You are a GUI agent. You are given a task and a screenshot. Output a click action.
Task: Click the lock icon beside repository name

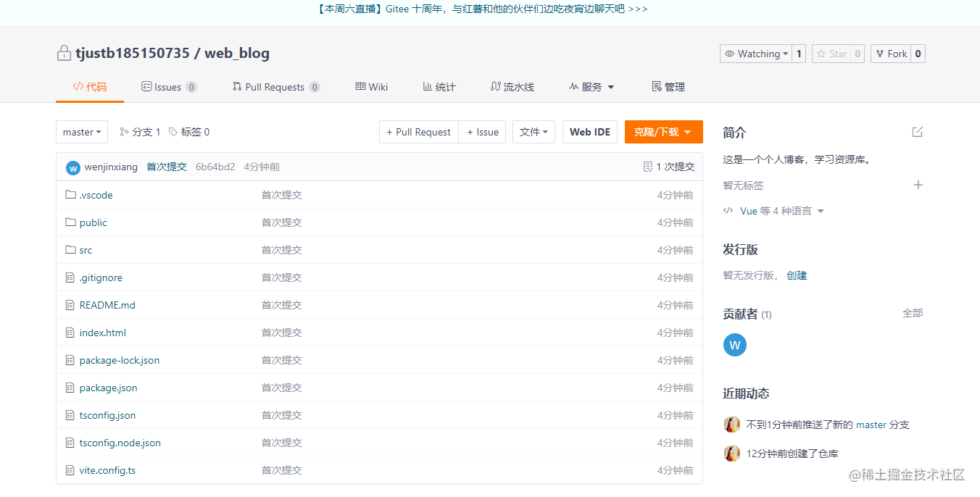[x=64, y=52]
